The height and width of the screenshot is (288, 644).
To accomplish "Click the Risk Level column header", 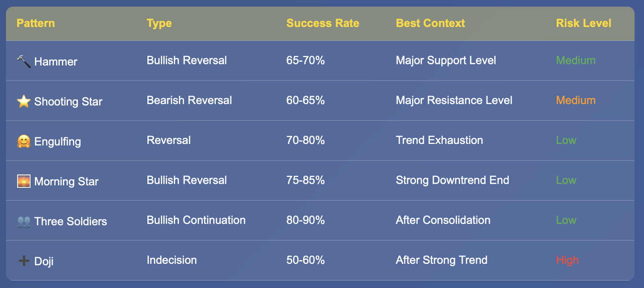I will point(584,23).
